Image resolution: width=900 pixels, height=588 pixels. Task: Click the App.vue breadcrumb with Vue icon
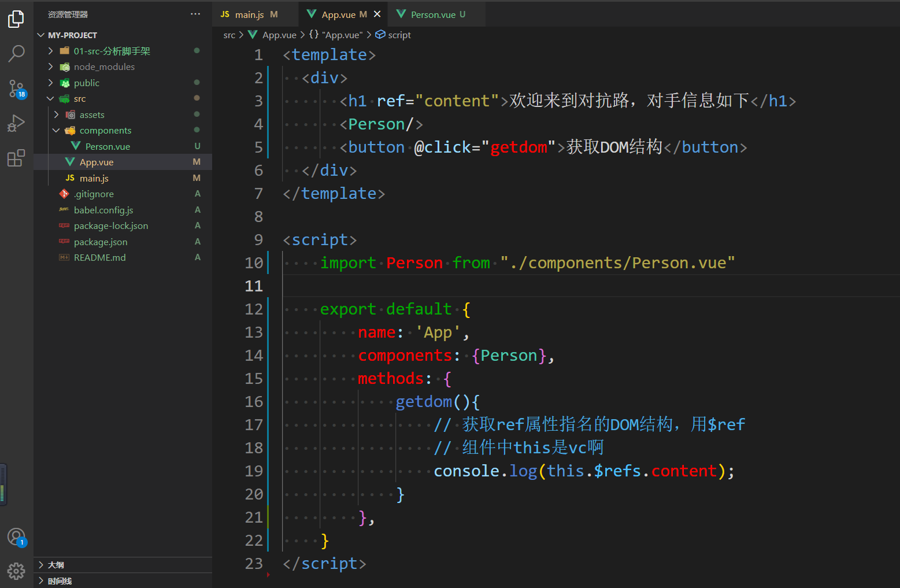tap(272, 35)
